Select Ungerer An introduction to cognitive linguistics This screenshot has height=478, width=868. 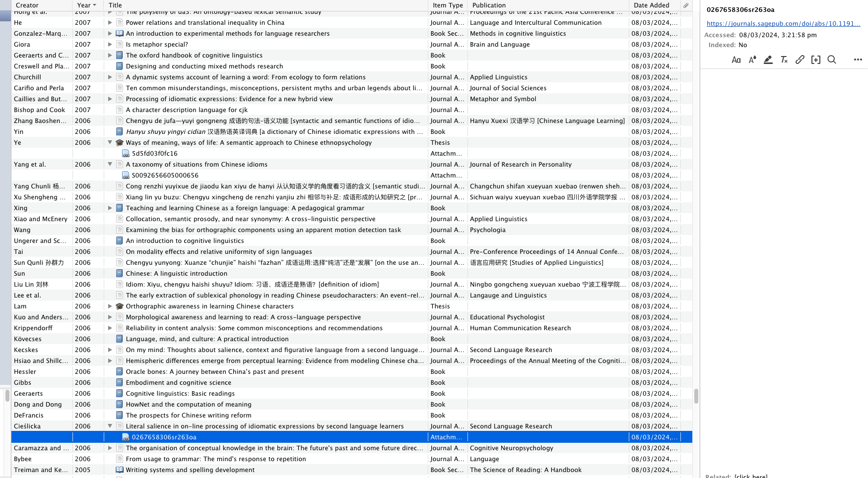[x=352, y=241]
